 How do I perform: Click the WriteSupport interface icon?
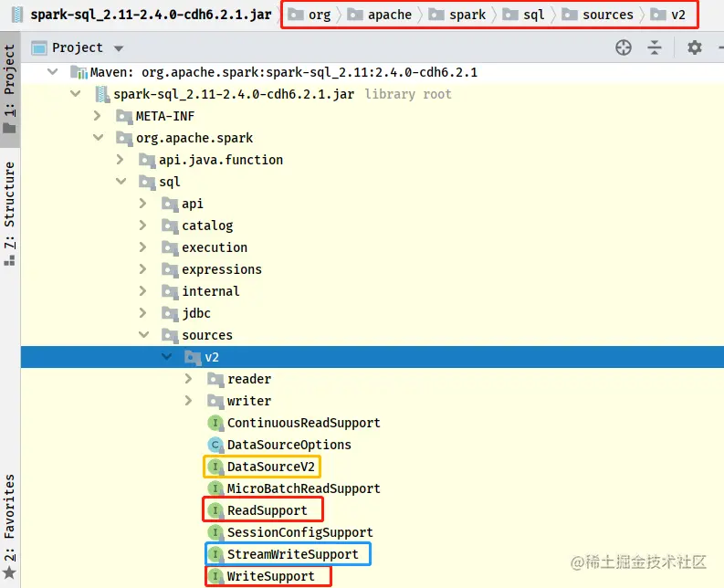tap(215, 576)
